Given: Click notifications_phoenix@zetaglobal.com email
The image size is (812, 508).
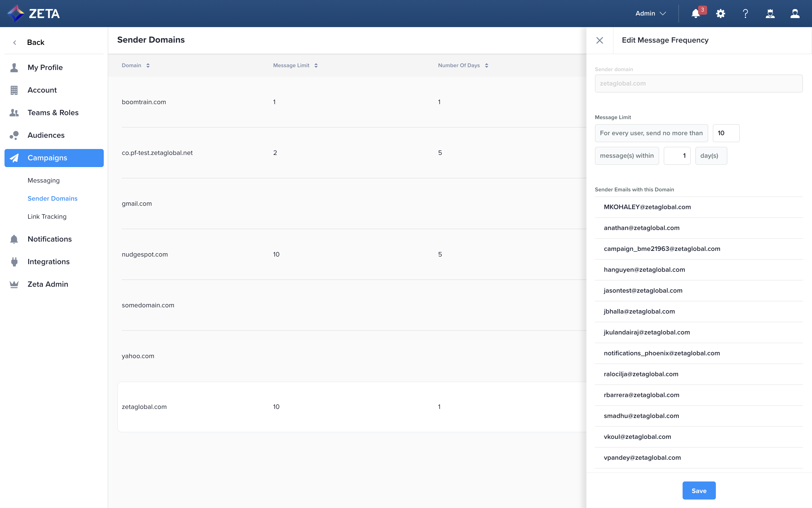Looking at the screenshot, I should pyautogui.click(x=662, y=353).
